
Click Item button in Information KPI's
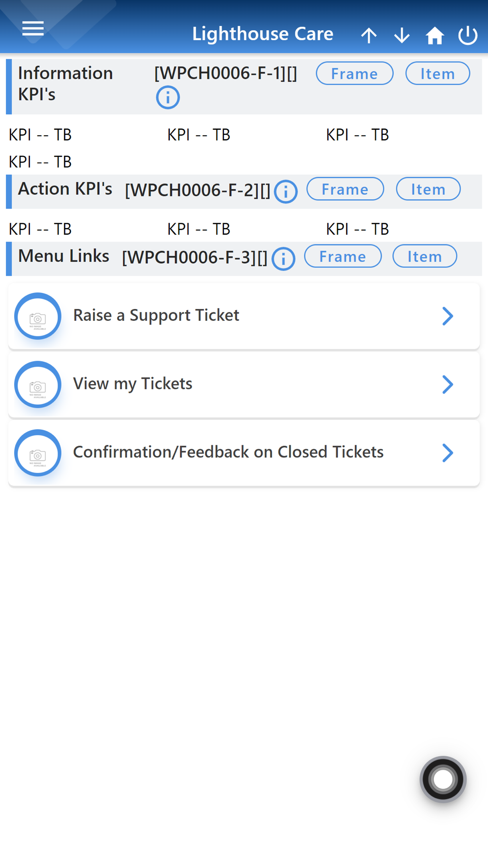(x=438, y=73)
